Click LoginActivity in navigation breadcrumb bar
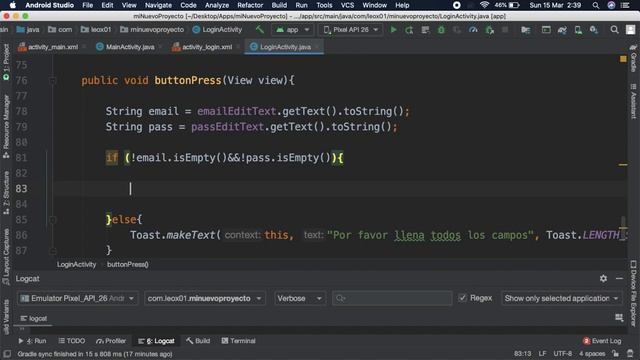The image size is (640, 360). point(217,30)
